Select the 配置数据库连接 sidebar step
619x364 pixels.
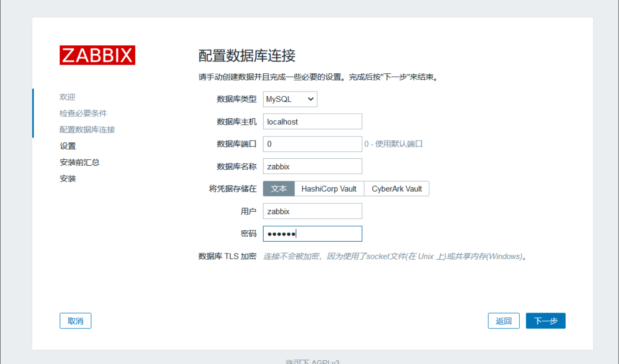tap(87, 130)
